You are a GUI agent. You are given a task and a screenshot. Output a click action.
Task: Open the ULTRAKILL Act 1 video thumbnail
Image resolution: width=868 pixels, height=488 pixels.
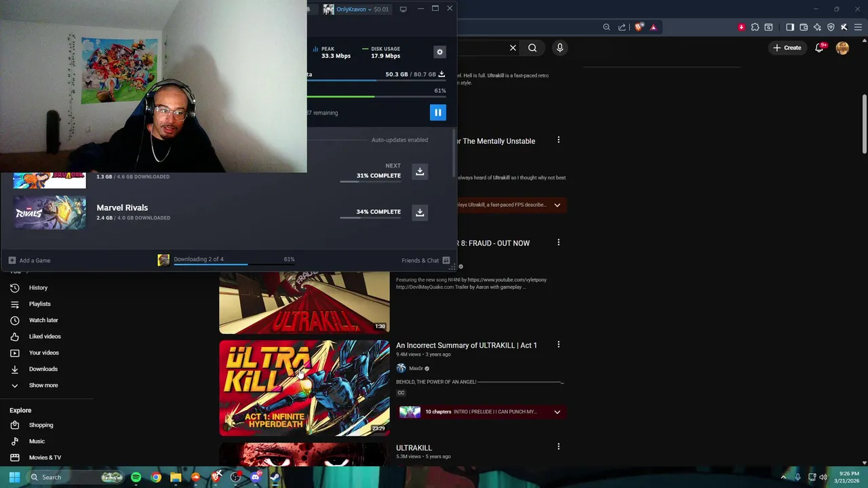click(304, 388)
